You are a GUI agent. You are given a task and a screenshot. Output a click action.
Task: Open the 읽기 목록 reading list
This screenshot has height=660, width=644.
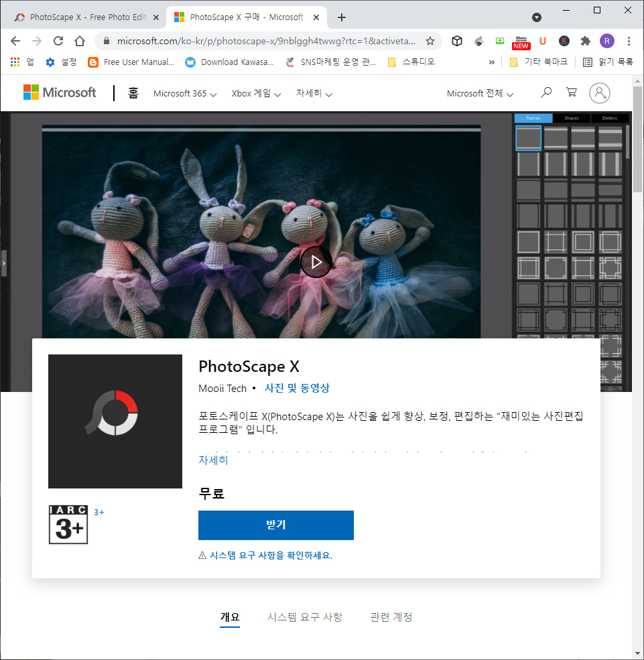click(608, 62)
